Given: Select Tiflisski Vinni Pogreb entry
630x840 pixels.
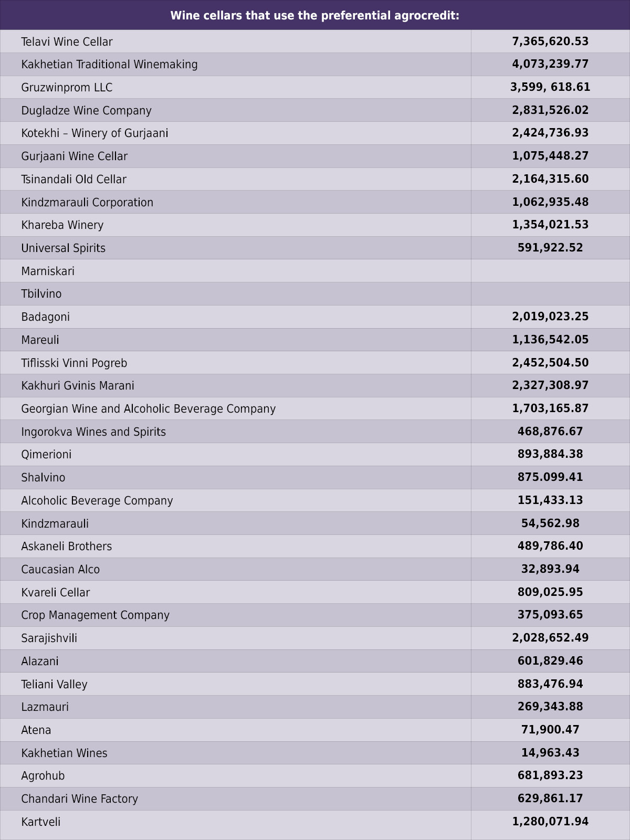Looking at the screenshot, I should pyautogui.click(x=74, y=363).
